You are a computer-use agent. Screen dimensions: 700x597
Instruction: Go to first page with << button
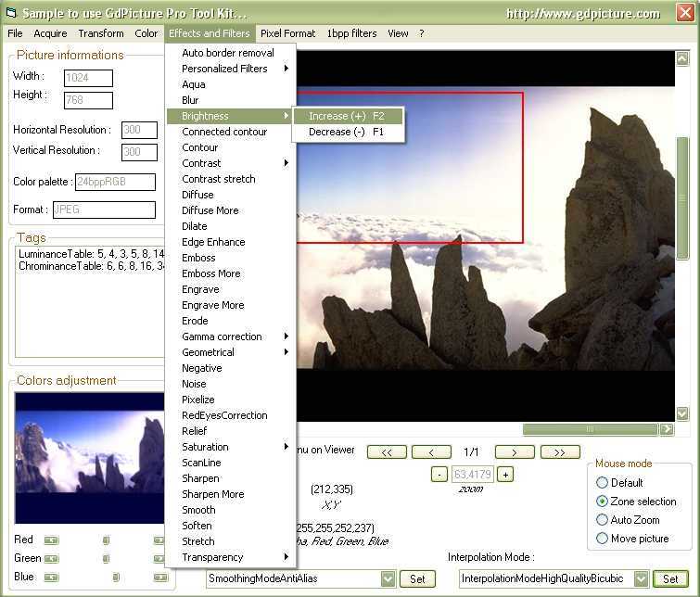[387, 452]
